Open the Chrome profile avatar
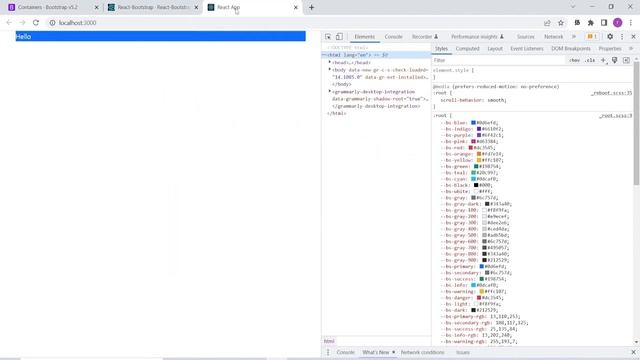This screenshot has width=640, height=360. [618, 23]
